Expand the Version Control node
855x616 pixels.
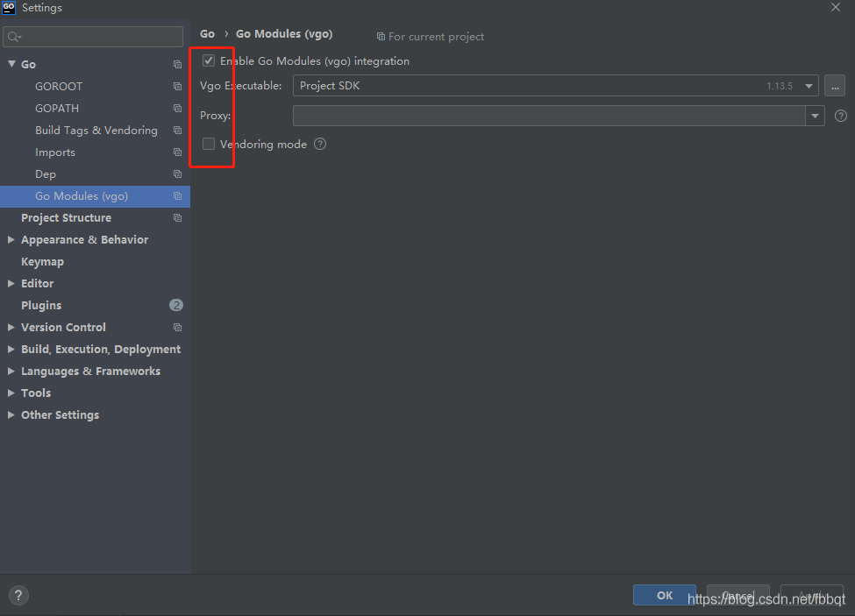point(11,328)
